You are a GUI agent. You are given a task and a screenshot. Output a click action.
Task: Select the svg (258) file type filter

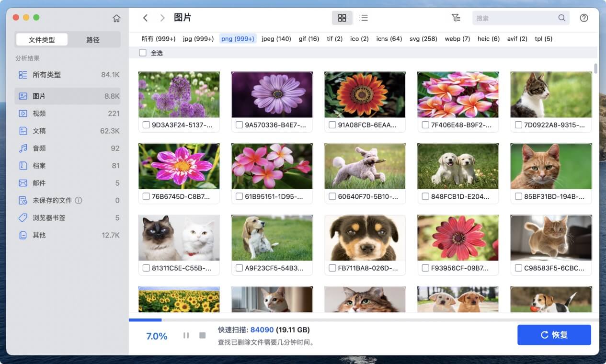pos(423,39)
